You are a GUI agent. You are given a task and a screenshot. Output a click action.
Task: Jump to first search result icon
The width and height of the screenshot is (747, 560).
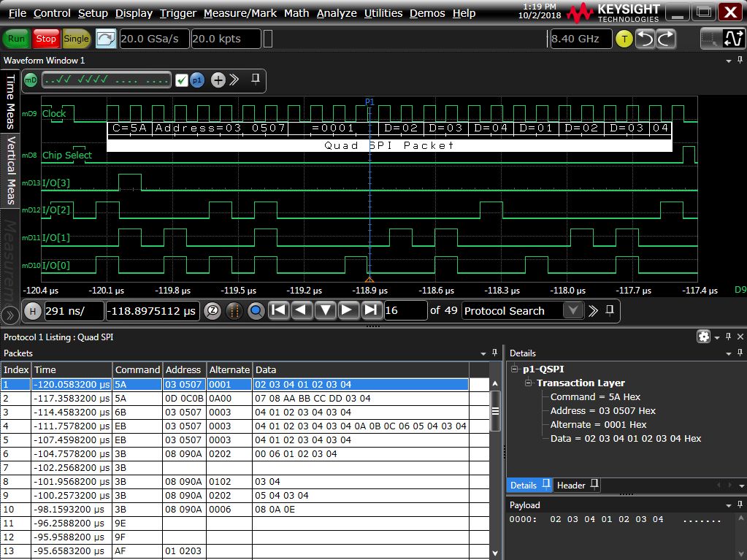tap(278, 310)
